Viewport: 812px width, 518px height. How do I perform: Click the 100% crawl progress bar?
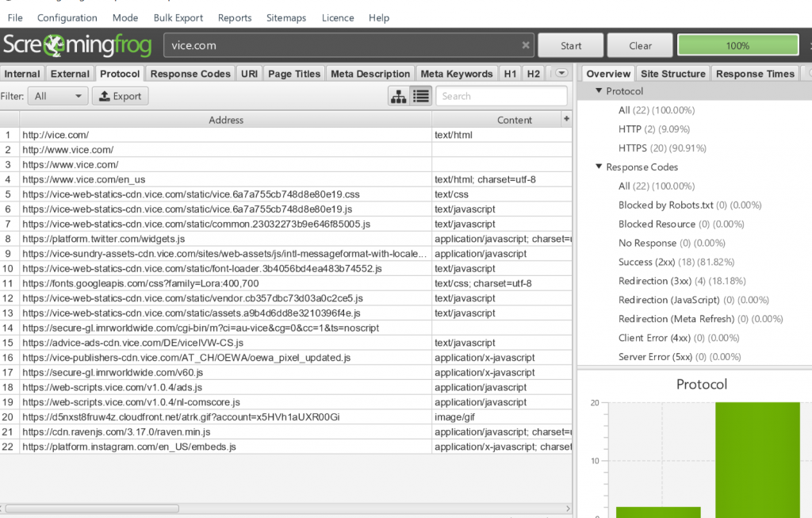737,45
